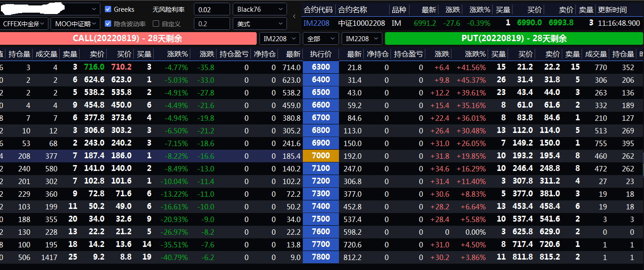The image size is (644, 270).
Task: Select the highlighted 7000 strike price cell
Action: pos(320,156)
